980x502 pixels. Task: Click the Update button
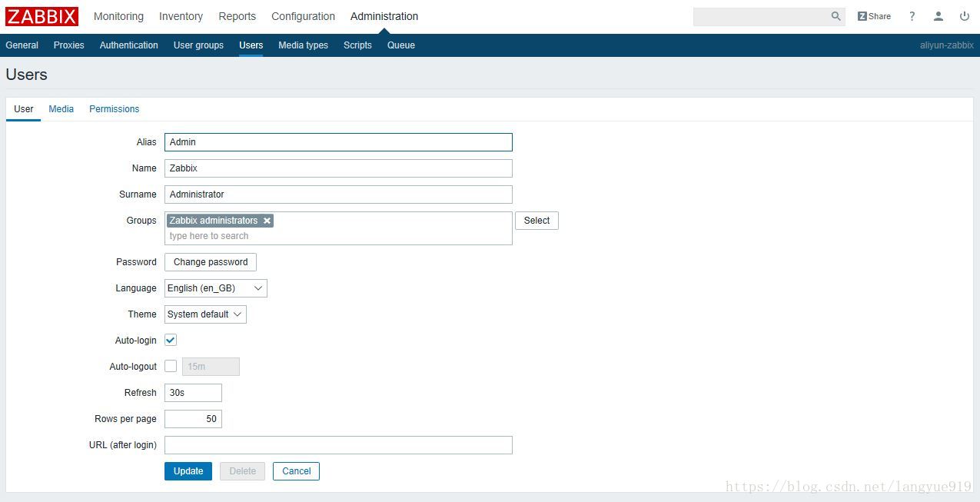(188, 471)
